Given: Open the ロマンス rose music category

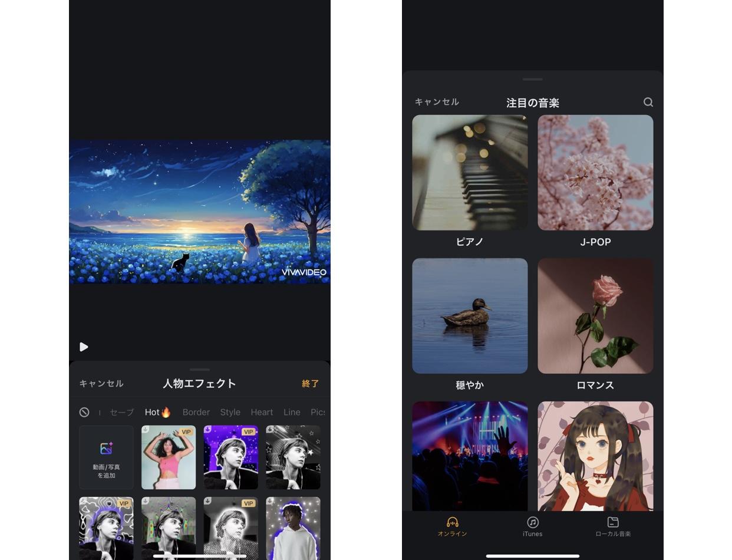Looking at the screenshot, I should (x=595, y=316).
